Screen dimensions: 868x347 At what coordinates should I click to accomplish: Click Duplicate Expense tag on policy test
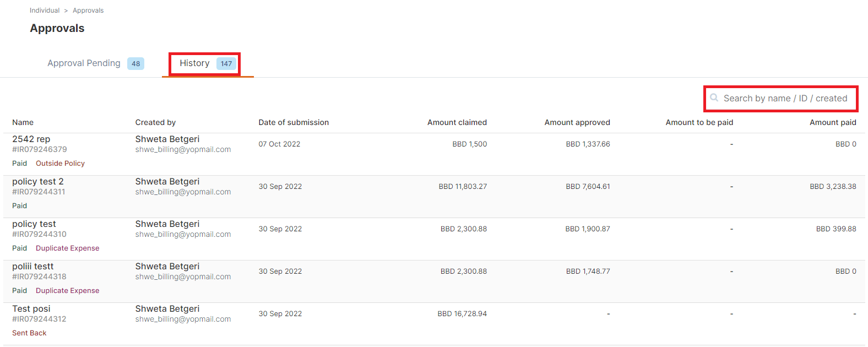(x=67, y=248)
